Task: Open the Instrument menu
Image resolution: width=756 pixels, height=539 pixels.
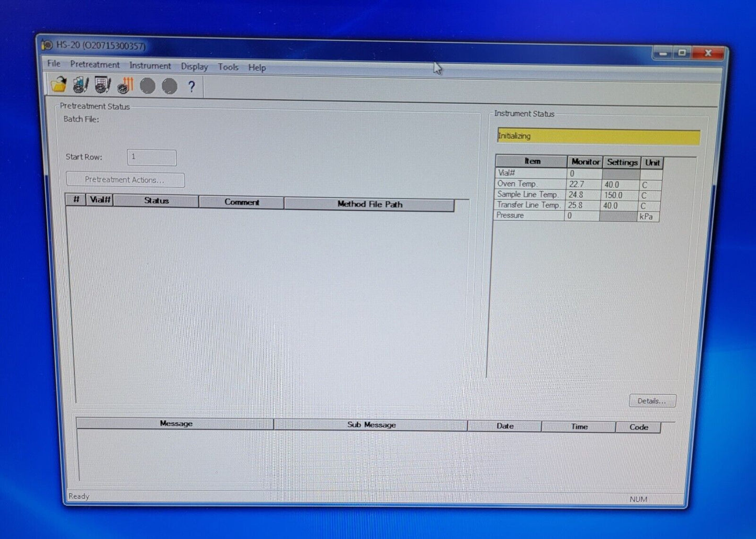Action: [150, 65]
